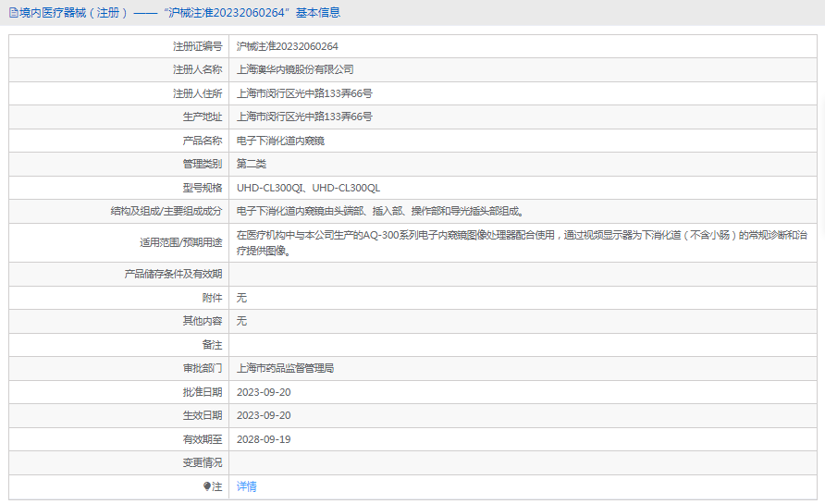Click the 审批部门 label

coord(203,368)
